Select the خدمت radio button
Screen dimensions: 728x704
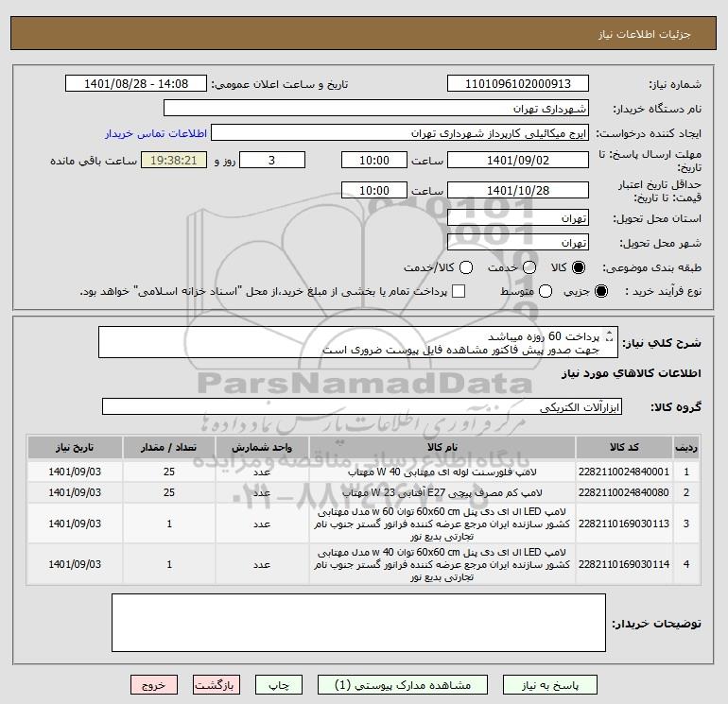tap(529, 267)
